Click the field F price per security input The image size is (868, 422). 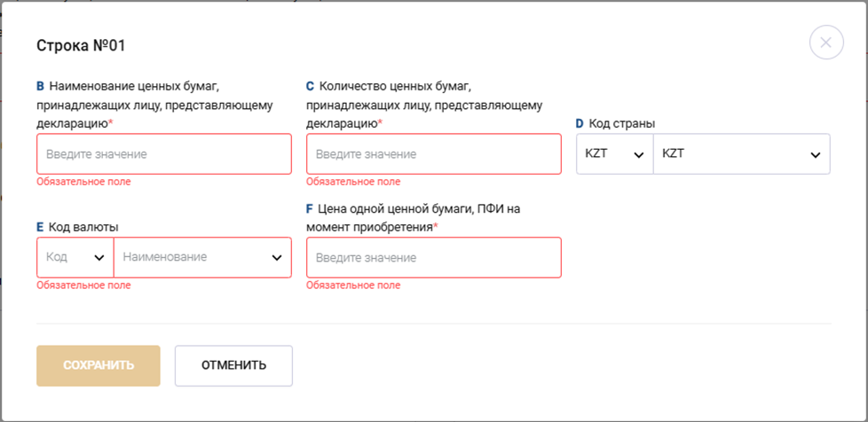point(433,257)
